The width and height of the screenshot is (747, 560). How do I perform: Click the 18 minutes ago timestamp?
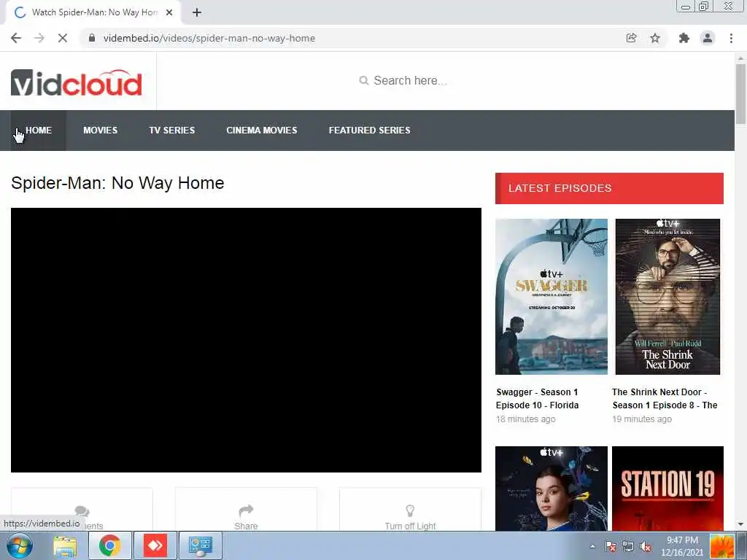[x=525, y=419]
